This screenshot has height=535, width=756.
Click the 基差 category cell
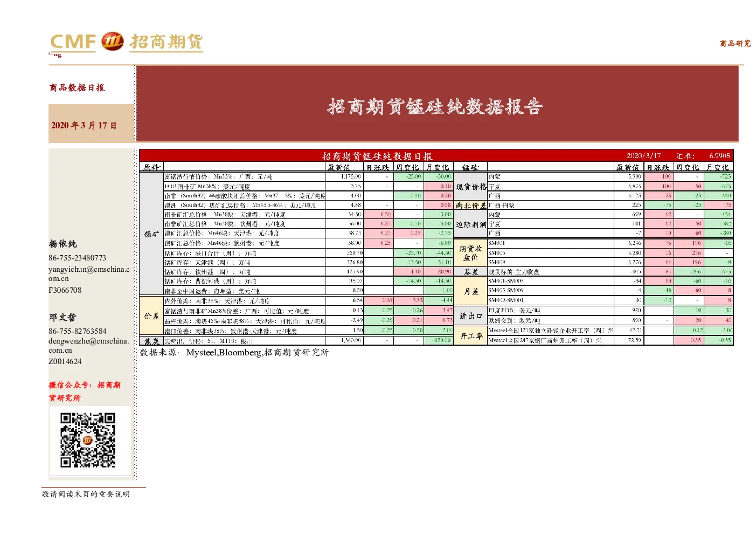[x=471, y=272]
